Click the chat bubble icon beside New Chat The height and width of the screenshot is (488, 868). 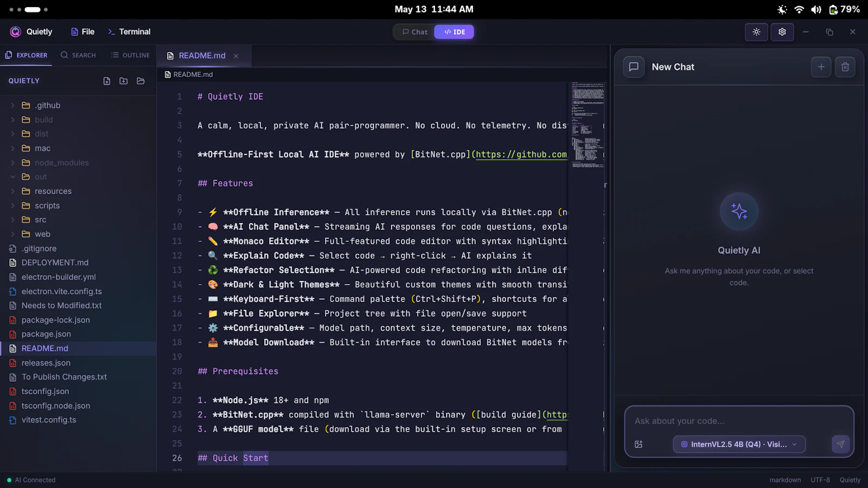pyautogui.click(x=634, y=67)
